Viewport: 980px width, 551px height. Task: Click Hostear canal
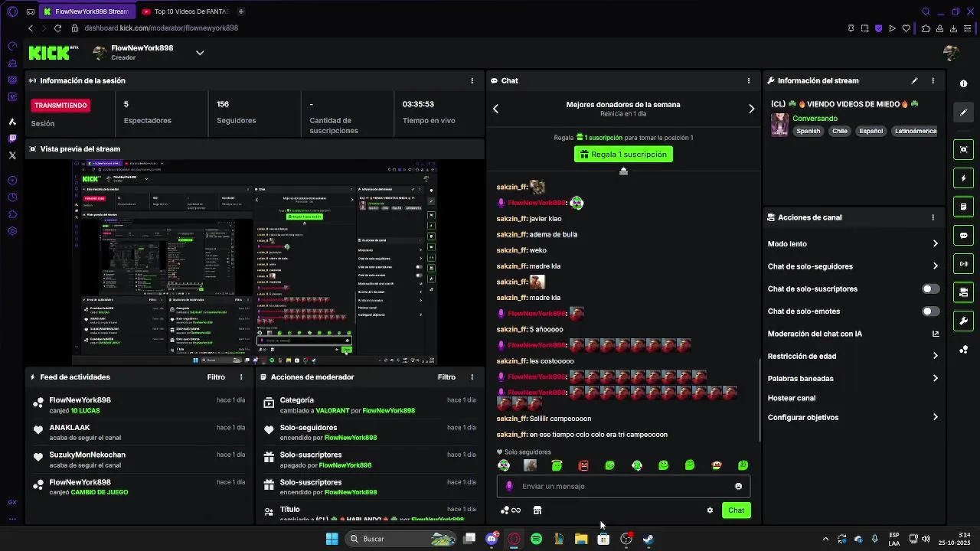(x=792, y=398)
